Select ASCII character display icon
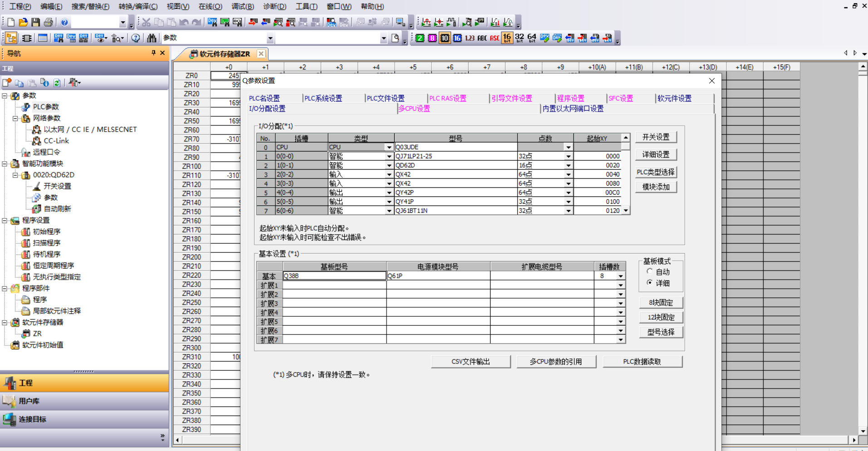The height and width of the screenshot is (451, 868). [495, 38]
